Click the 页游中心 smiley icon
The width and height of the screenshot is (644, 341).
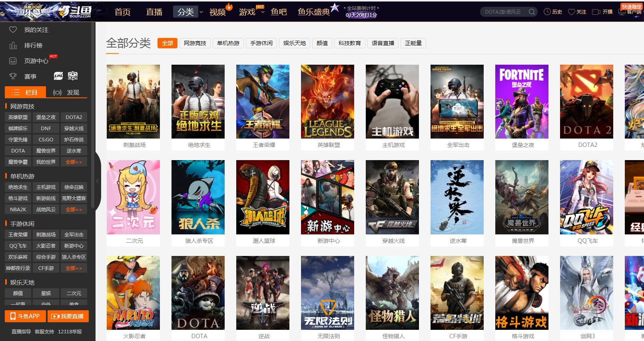13,61
